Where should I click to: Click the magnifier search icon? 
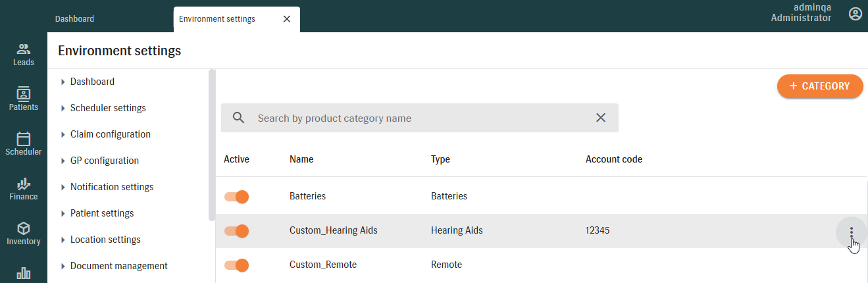click(x=239, y=118)
